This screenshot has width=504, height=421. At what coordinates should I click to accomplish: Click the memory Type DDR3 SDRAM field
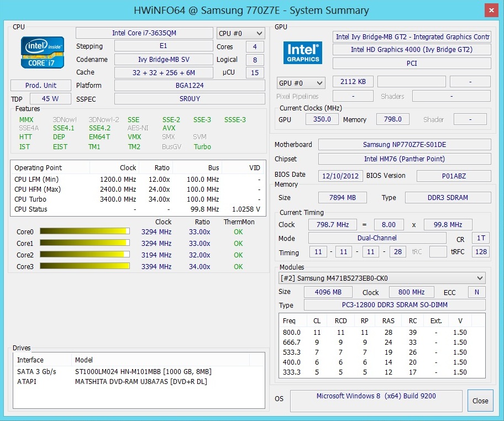[448, 198]
